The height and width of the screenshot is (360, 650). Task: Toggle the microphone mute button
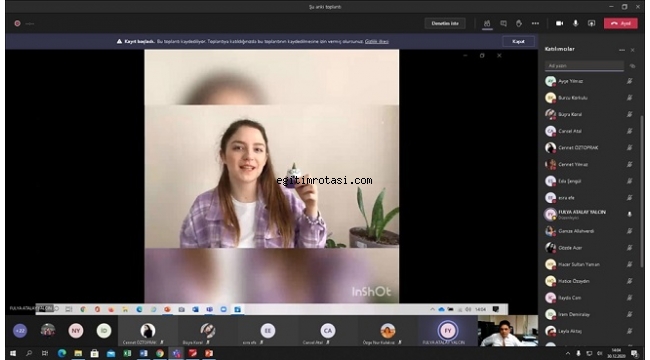(x=575, y=24)
